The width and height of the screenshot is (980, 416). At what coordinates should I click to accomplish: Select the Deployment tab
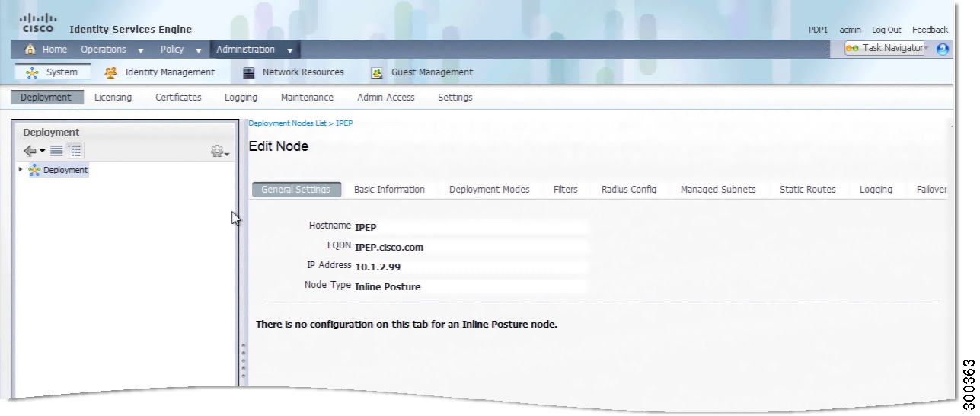pyautogui.click(x=46, y=98)
